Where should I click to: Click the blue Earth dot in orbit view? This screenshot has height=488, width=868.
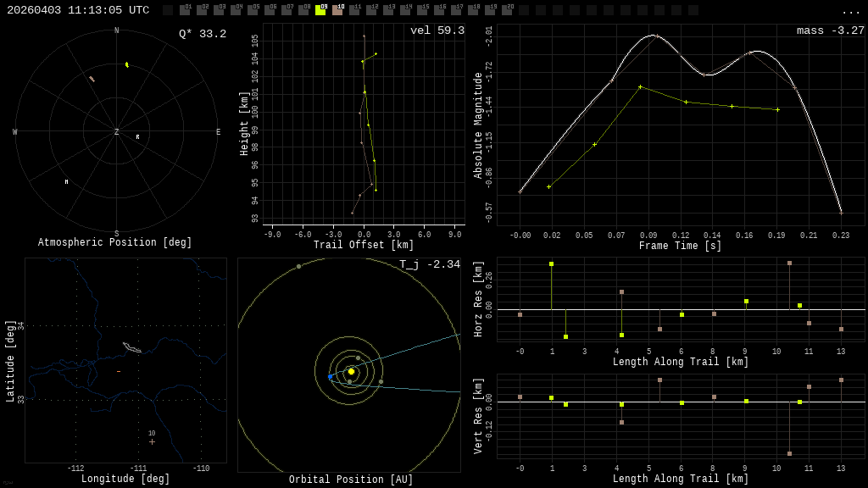tap(331, 376)
